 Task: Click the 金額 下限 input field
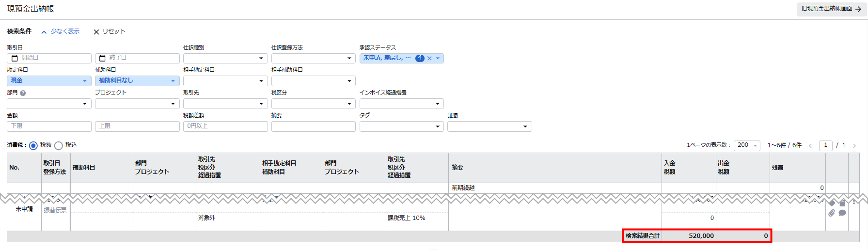point(49,126)
